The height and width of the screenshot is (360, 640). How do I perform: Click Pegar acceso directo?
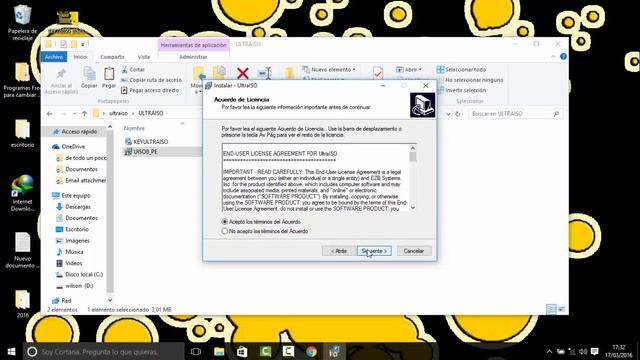pos(150,90)
